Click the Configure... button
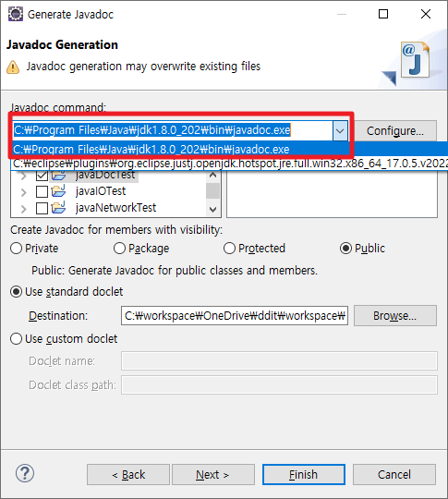 click(x=395, y=131)
